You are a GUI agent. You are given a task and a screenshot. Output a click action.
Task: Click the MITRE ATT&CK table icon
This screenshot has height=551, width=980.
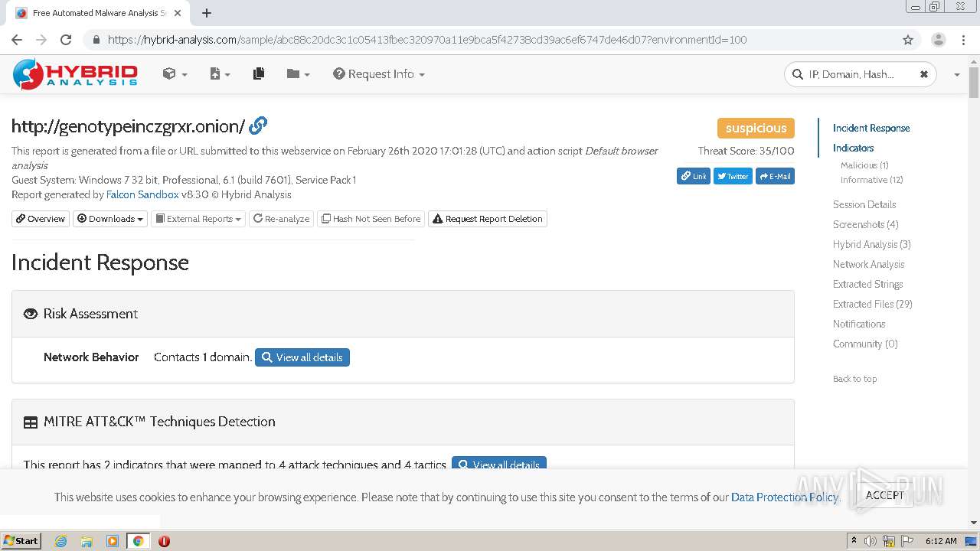pyautogui.click(x=31, y=422)
